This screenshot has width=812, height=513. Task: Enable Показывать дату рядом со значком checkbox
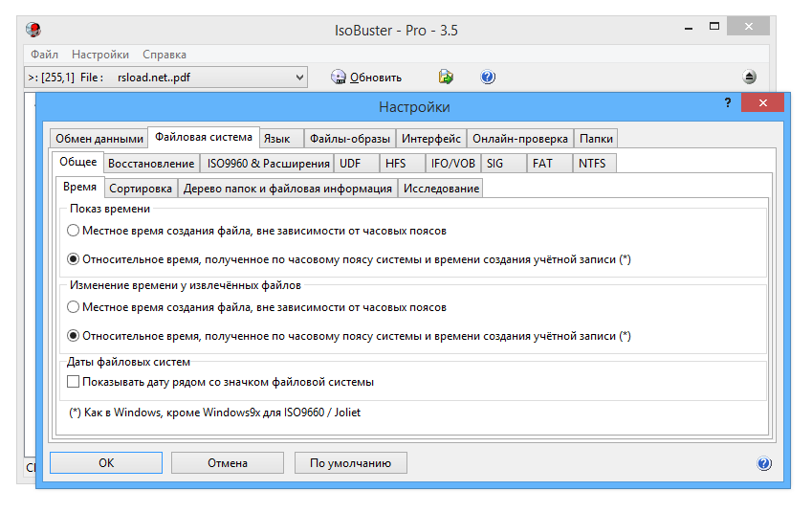[x=73, y=382]
